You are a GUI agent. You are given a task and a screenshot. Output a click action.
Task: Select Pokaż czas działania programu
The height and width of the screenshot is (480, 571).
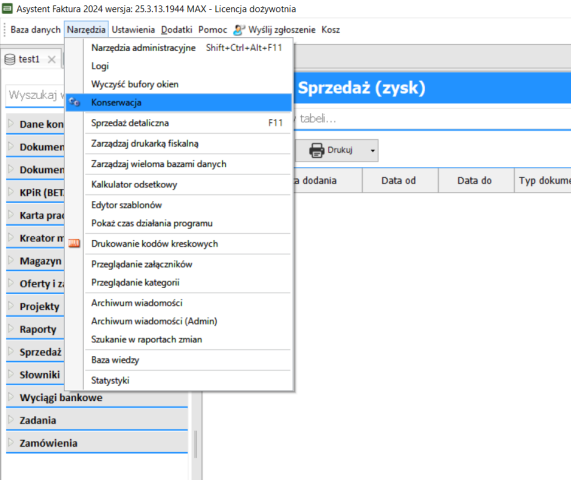pos(179,223)
